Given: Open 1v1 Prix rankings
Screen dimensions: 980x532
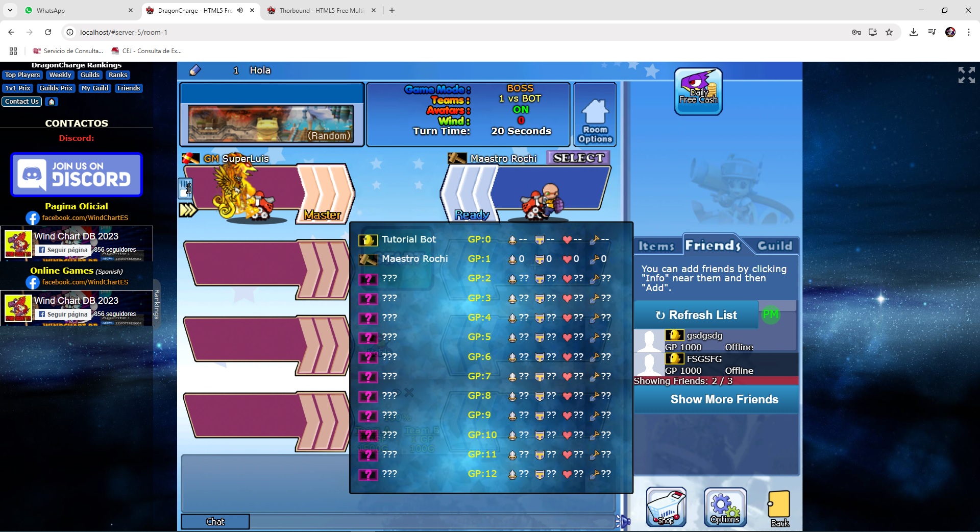Looking at the screenshot, I should point(18,88).
